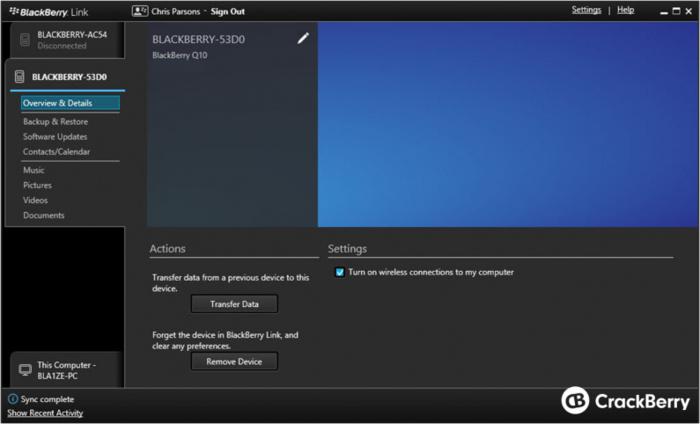Click the Chris Parsons account name
The image size is (700, 424).
point(175,12)
